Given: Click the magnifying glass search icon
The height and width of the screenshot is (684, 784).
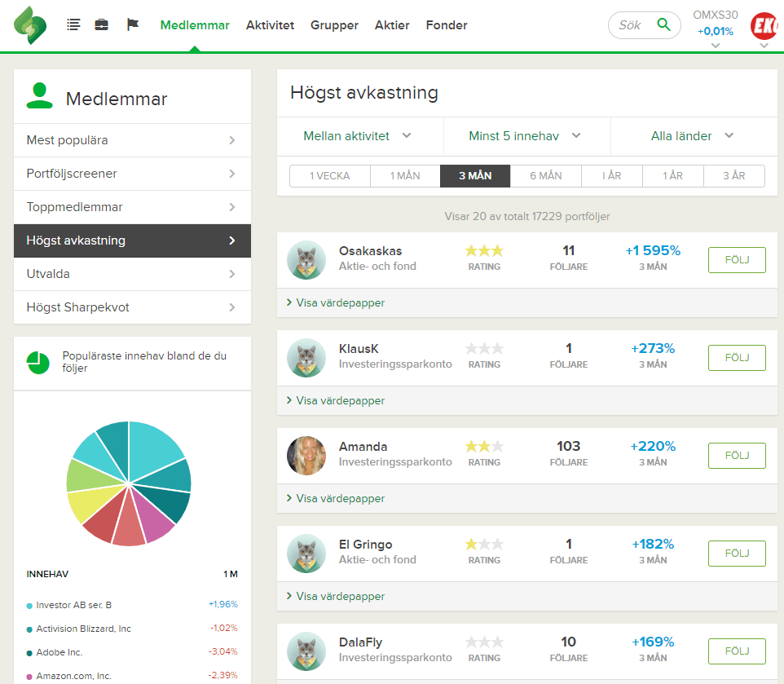Looking at the screenshot, I should coord(664,25).
